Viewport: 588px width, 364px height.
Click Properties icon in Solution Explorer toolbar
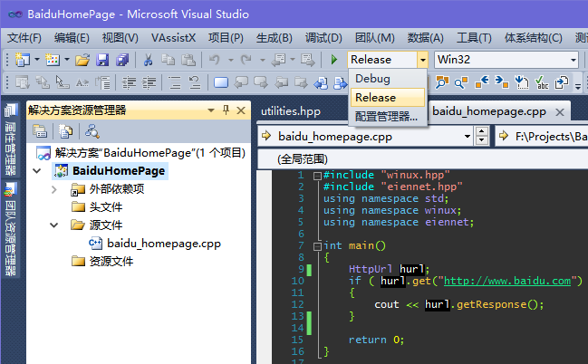pyautogui.click(x=39, y=131)
